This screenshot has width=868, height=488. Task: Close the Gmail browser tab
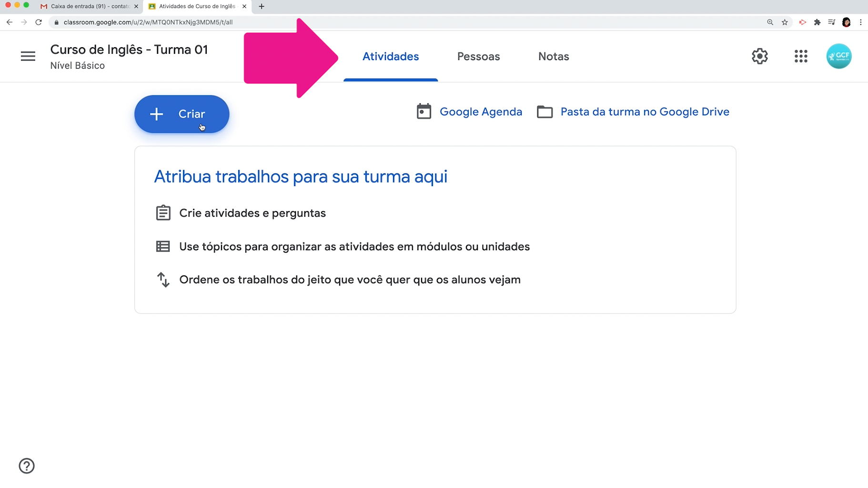click(x=136, y=6)
